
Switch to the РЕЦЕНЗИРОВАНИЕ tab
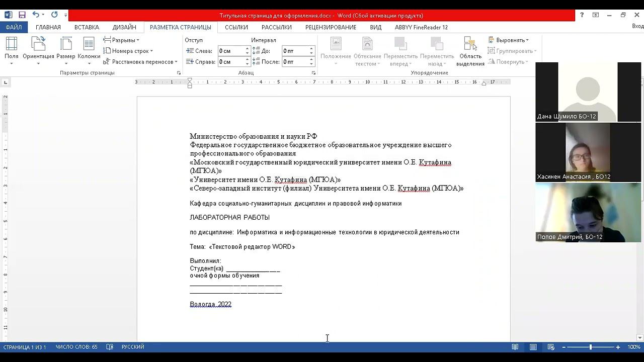point(331,27)
